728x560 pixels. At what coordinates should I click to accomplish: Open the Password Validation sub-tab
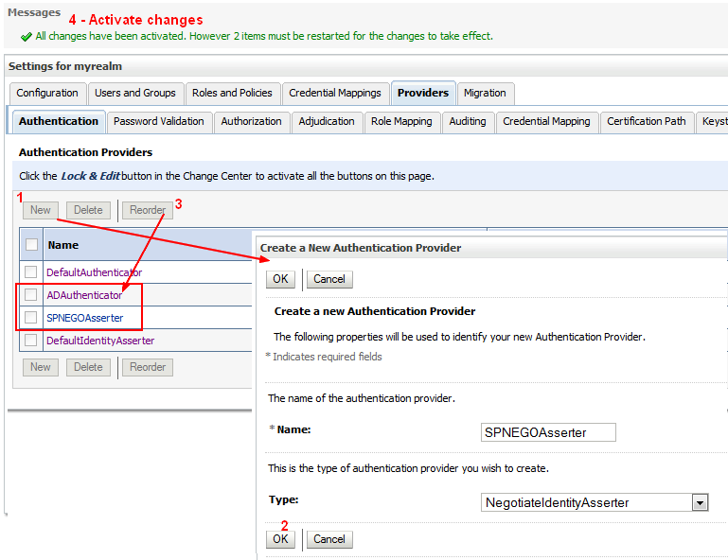point(158,121)
